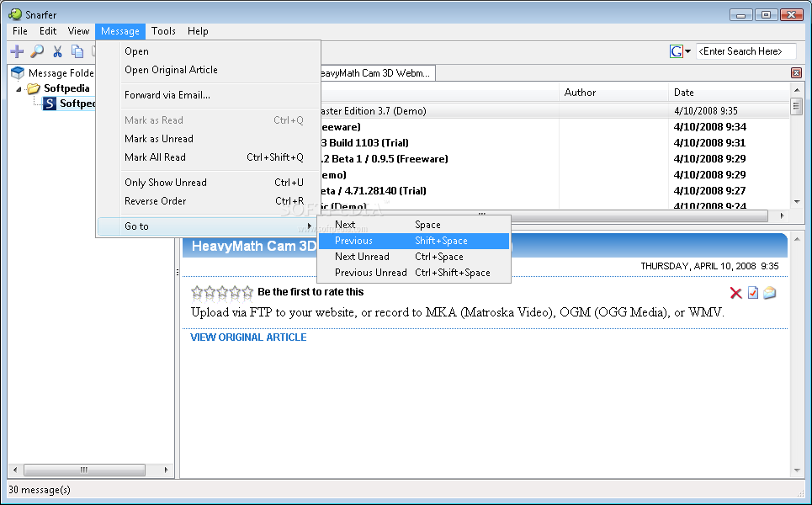The height and width of the screenshot is (505, 812).
Task: Select Mark All Read menu entry
Action: [209, 157]
